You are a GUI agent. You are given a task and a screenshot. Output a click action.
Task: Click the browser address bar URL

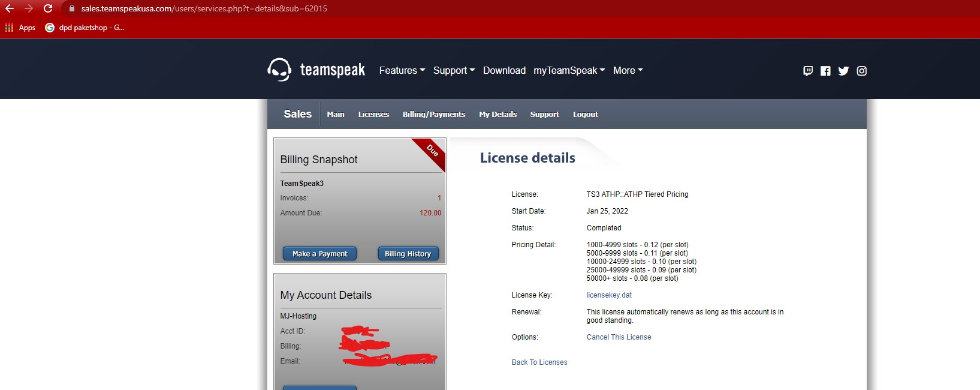click(204, 8)
